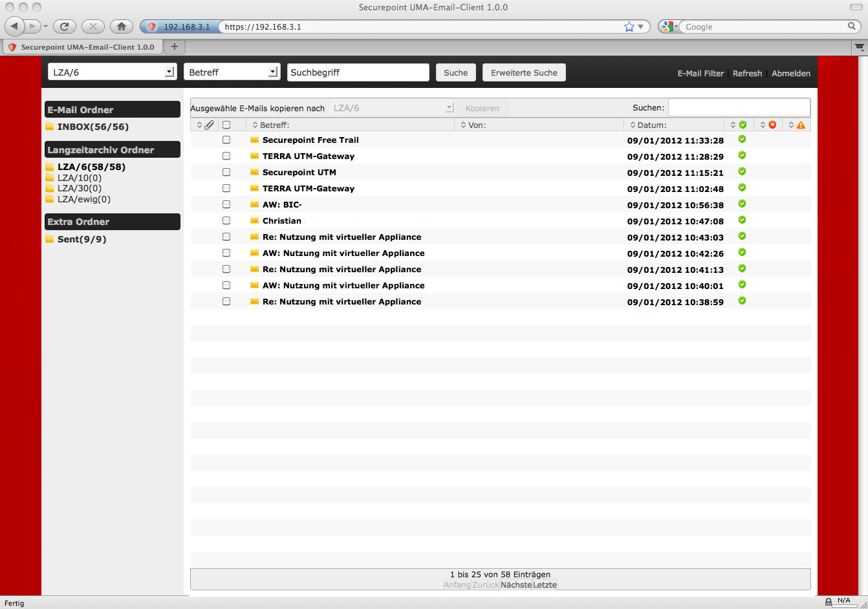The width and height of the screenshot is (868, 609).
Task: Log out via Abmelden
Action: click(x=791, y=73)
